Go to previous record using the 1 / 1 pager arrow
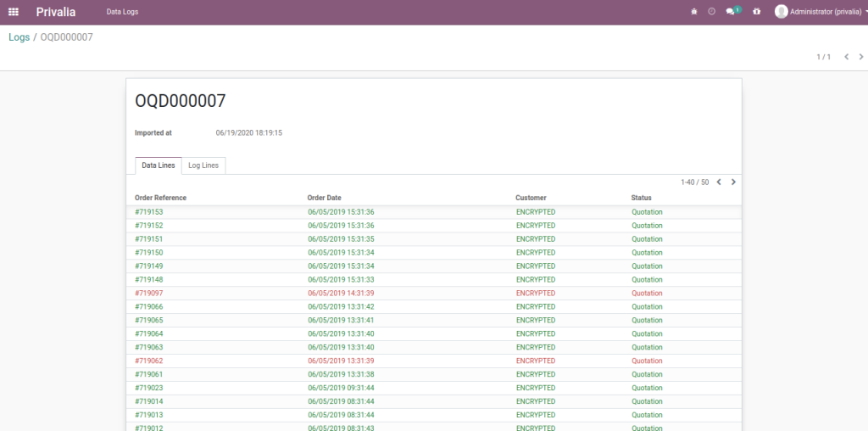The height and width of the screenshot is (431, 868). (847, 57)
